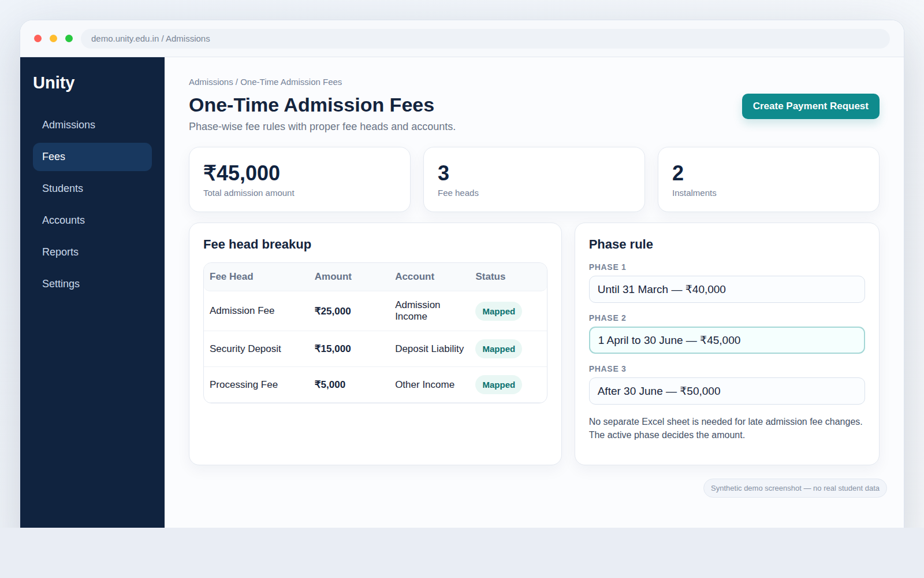Click the Other Income account cell
The height and width of the screenshot is (578, 924).
tap(424, 385)
